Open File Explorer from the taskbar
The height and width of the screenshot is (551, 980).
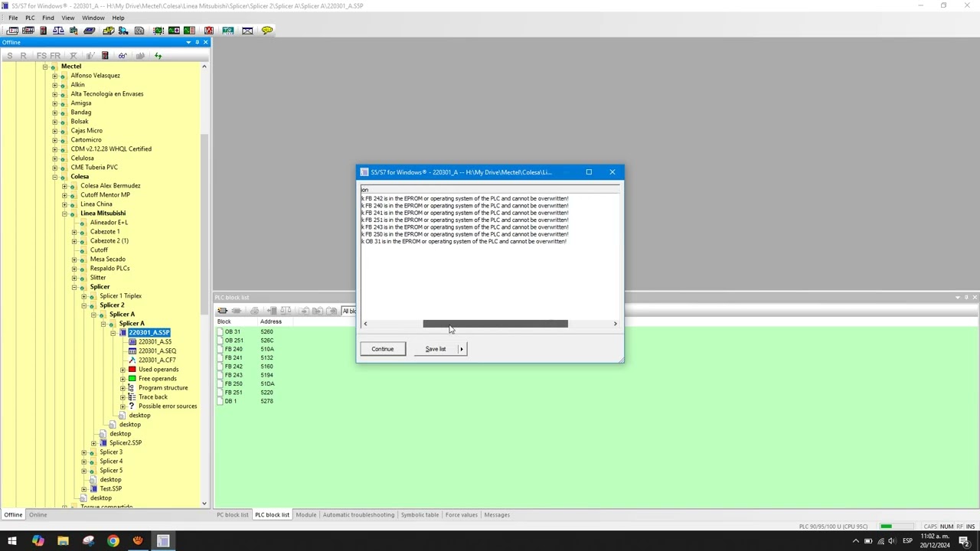[63, 541]
